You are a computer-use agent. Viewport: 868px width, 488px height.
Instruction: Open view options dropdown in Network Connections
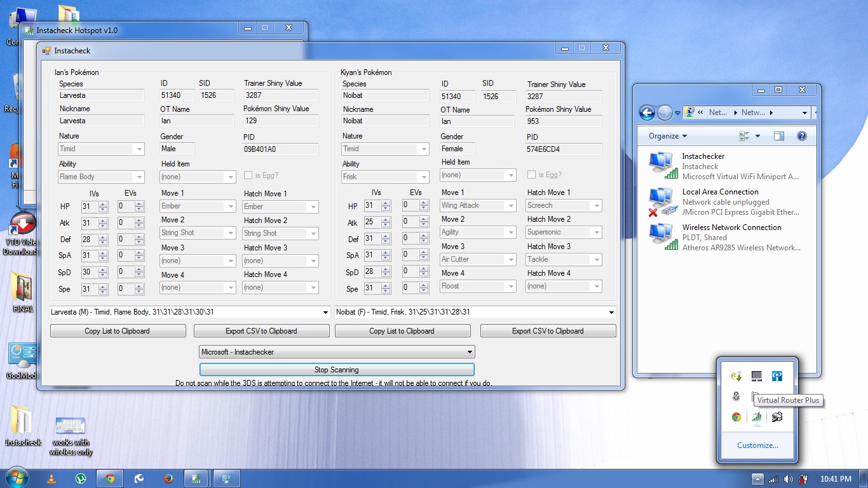(x=757, y=136)
